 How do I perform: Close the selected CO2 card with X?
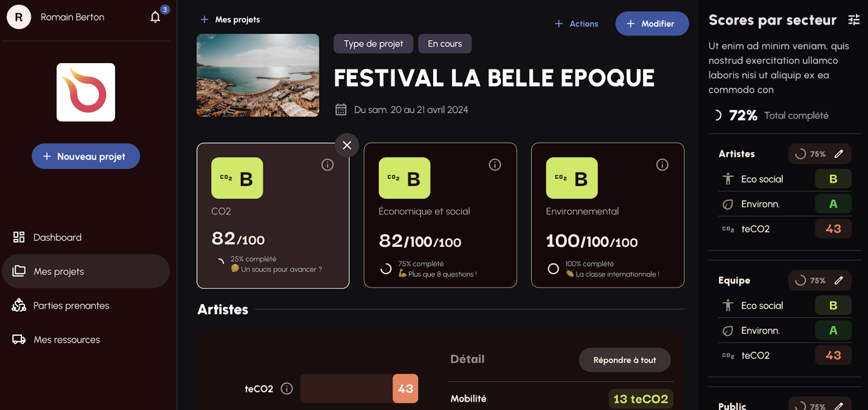coord(347,145)
